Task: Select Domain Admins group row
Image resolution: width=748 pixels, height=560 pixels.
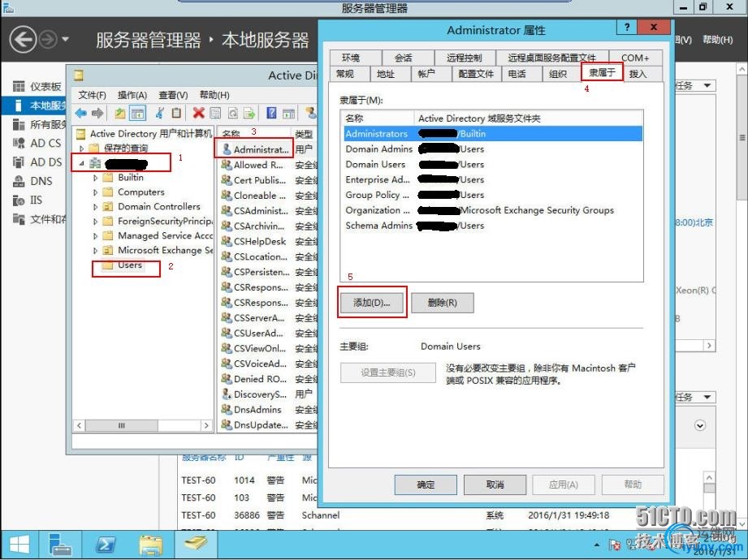Action: [x=493, y=149]
